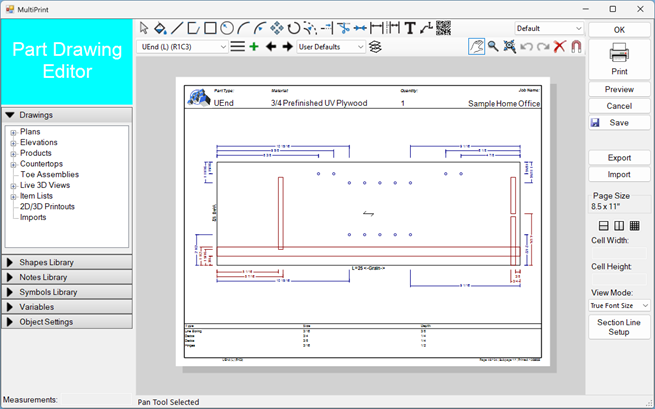The image size is (655, 409).
Task: Select the rotate tool
Action: tap(294, 28)
